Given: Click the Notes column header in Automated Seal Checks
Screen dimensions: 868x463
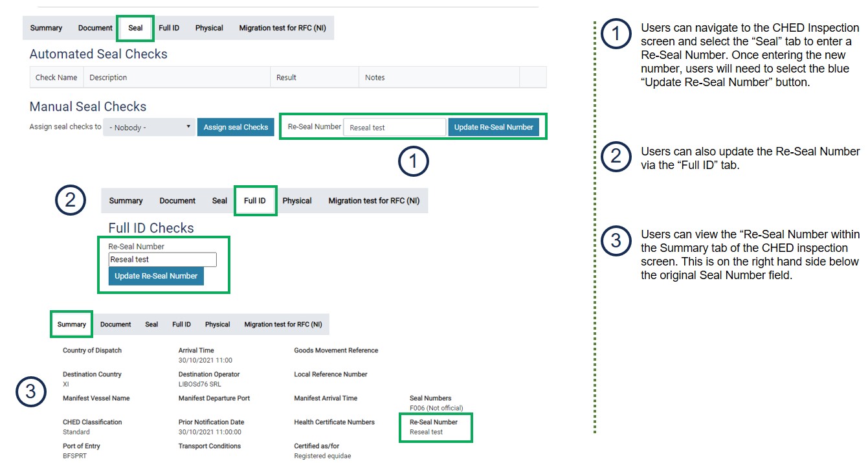Looking at the screenshot, I should [375, 78].
